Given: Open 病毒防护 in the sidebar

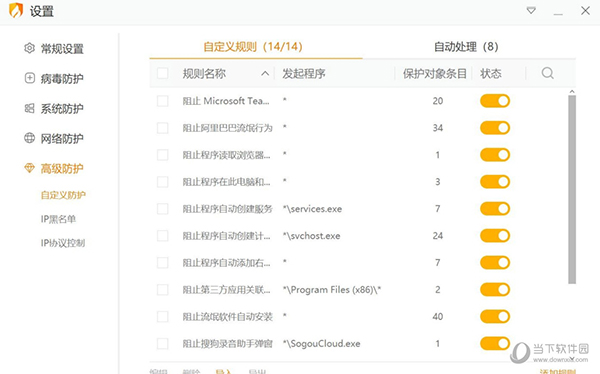Looking at the screenshot, I should 54,78.
